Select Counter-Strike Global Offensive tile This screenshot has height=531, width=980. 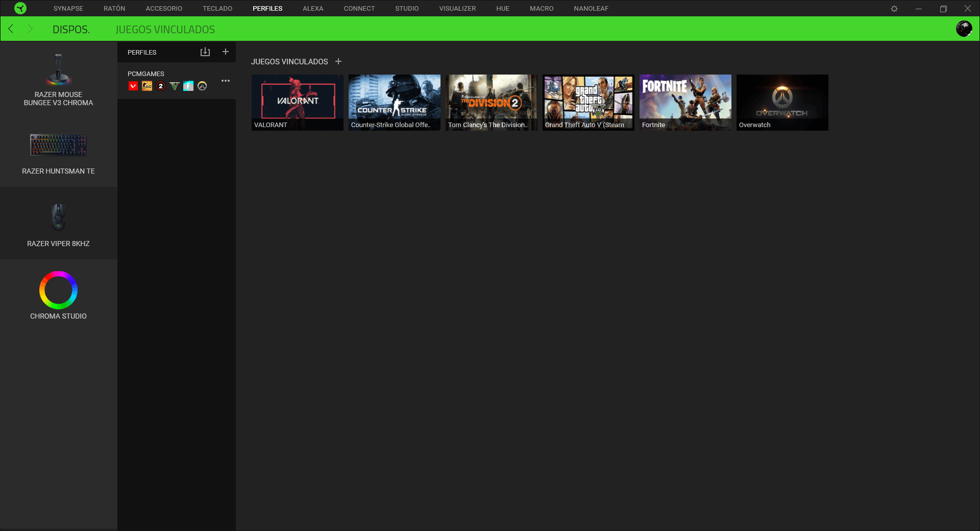tap(395, 103)
